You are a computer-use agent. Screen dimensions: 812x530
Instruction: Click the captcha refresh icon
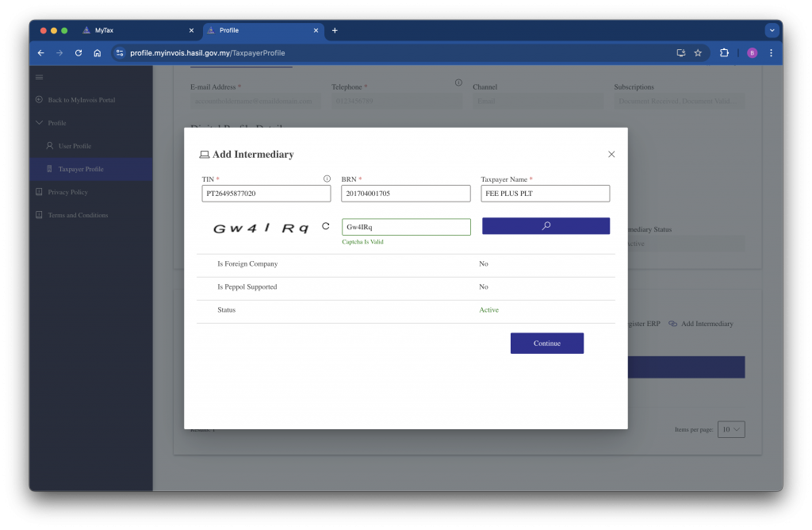pos(325,226)
